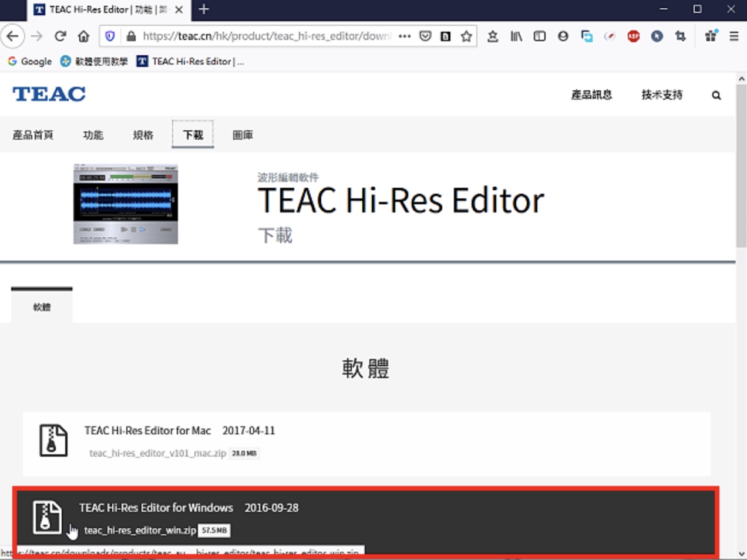Click the dark blue round extension icon

(657, 36)
